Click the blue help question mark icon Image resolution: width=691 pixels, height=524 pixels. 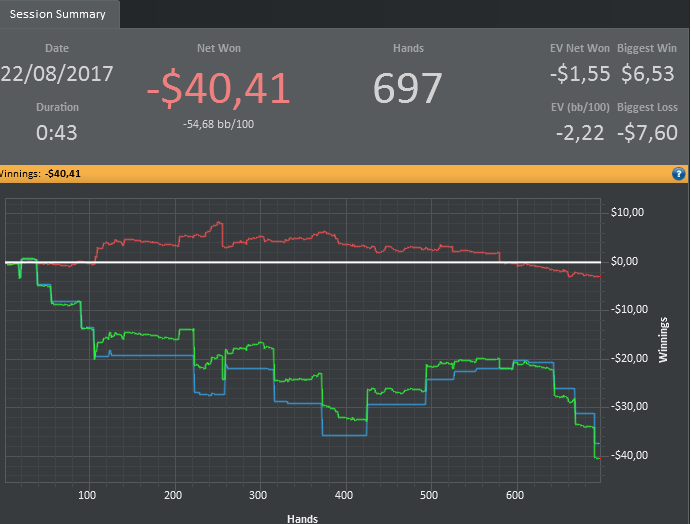[x=678, y=174]
